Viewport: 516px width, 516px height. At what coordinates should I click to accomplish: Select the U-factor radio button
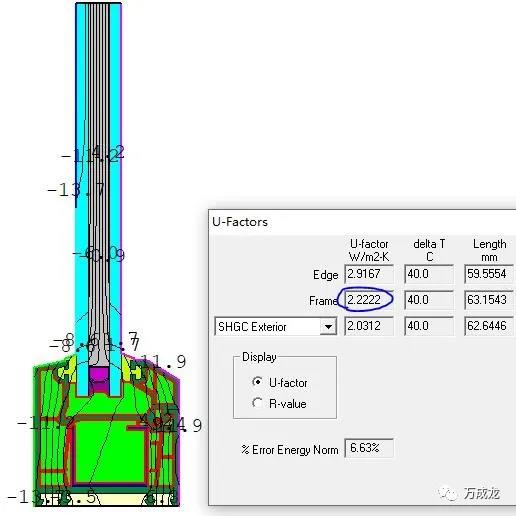257,382
